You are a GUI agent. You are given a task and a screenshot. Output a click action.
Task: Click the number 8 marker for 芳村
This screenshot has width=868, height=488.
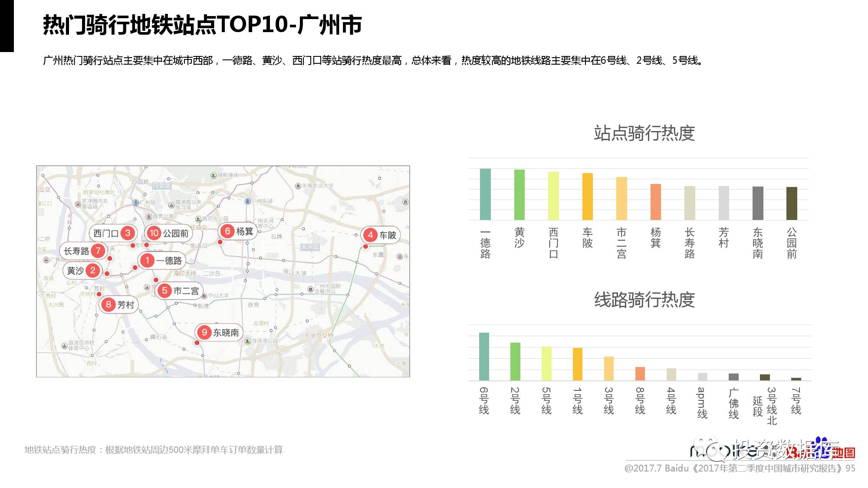click(x=108, y=305)
